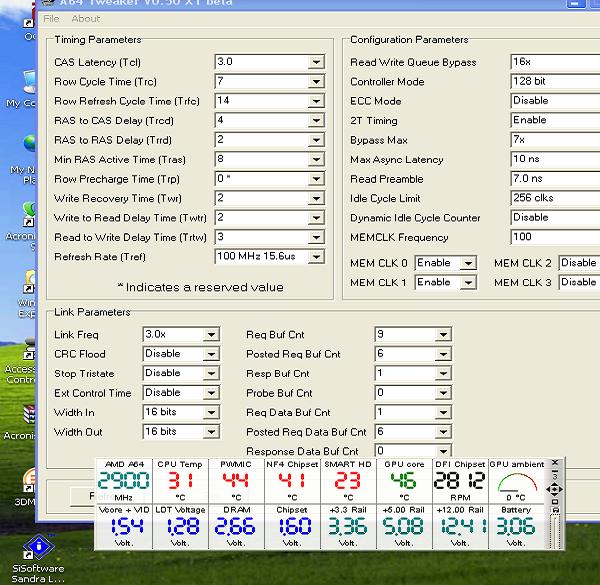Expand the Link Freq dropdown
This screenshot has height=585, width=600.
211,335
